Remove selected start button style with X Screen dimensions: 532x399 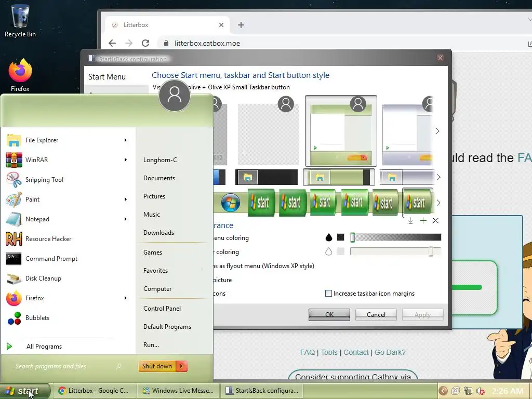point(436,221)
